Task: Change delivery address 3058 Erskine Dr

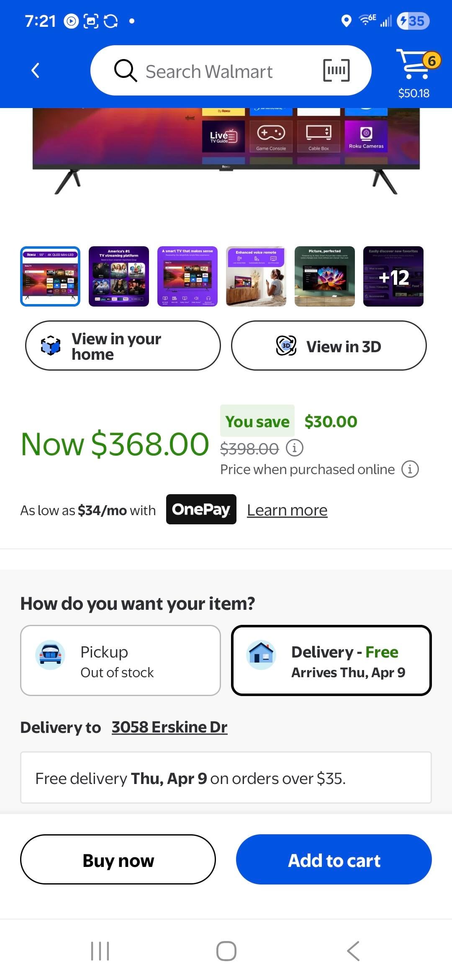Action: click(169, 727)
